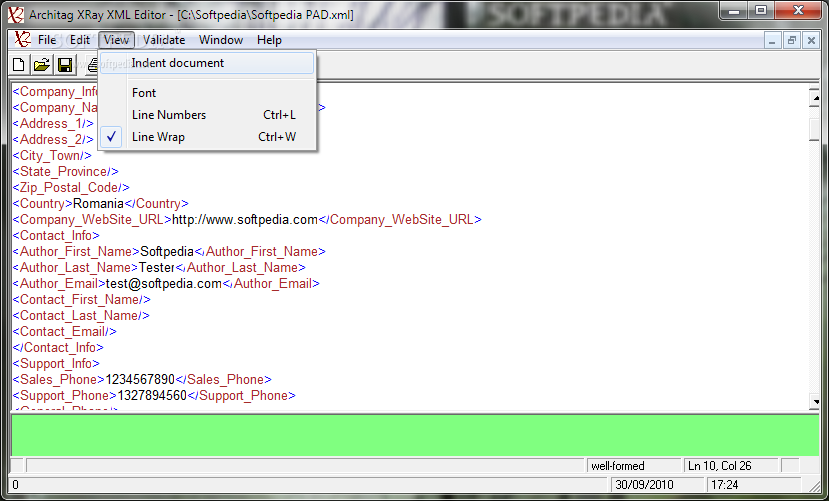
Task: Click the opening Company_WebSite_URL tag
Action: tap(93, 219)
